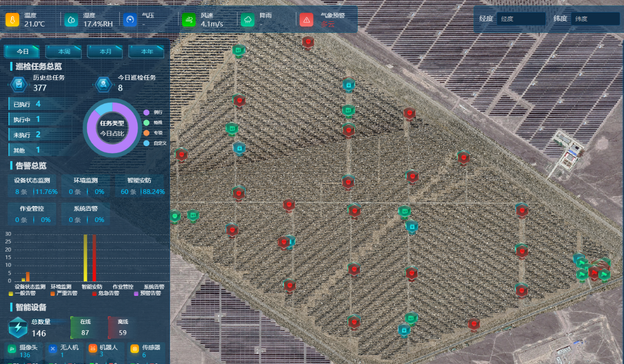The width and height of the screenshot is (624, 364).
Task: Click the humidity droplet icon
Action: 71,20
